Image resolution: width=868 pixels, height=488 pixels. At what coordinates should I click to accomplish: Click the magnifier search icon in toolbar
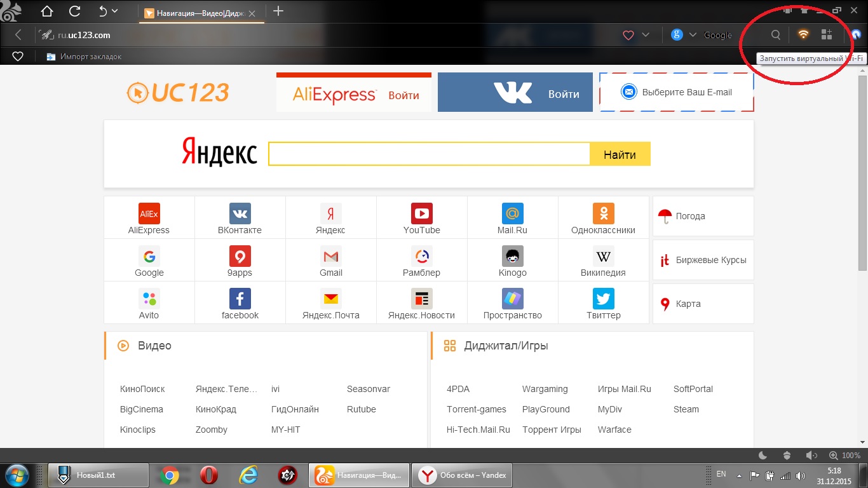tap(776, 35)
